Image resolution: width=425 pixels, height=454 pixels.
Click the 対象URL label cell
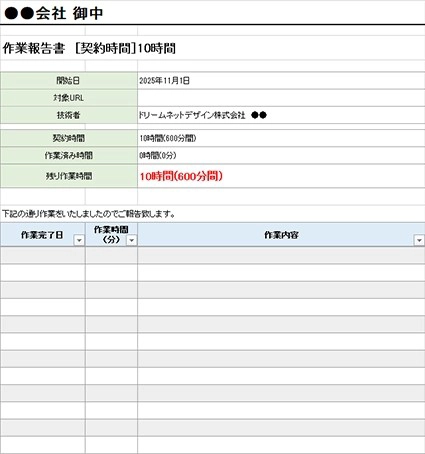click(68, 98)
